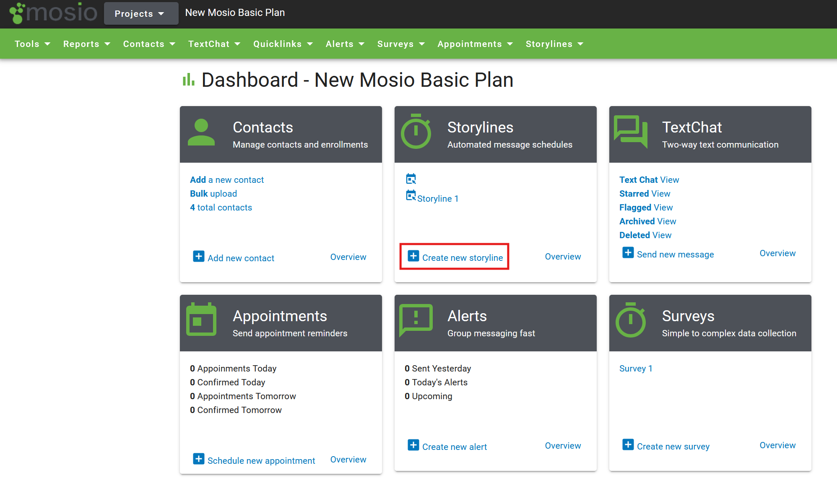The width and height of the screenshot is (837, 504).
Task: Click 0 Confirmed Tomorrow text
Action: click(236, 410)
